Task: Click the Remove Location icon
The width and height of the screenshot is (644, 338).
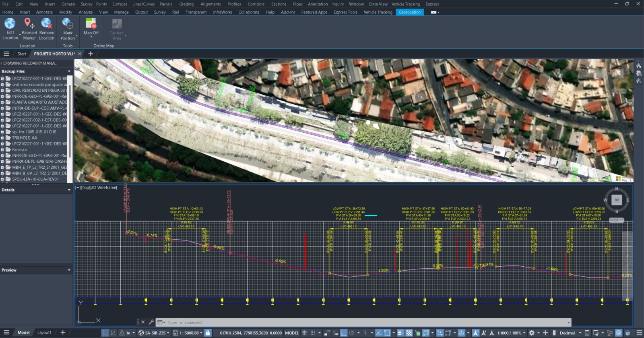Action: (46, 24)
